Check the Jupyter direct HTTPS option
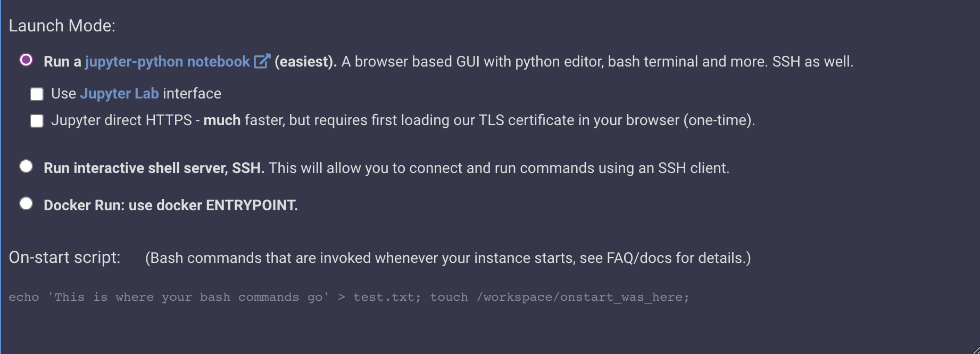This screenshot has width=980, height=354. (x=36, y=121)
